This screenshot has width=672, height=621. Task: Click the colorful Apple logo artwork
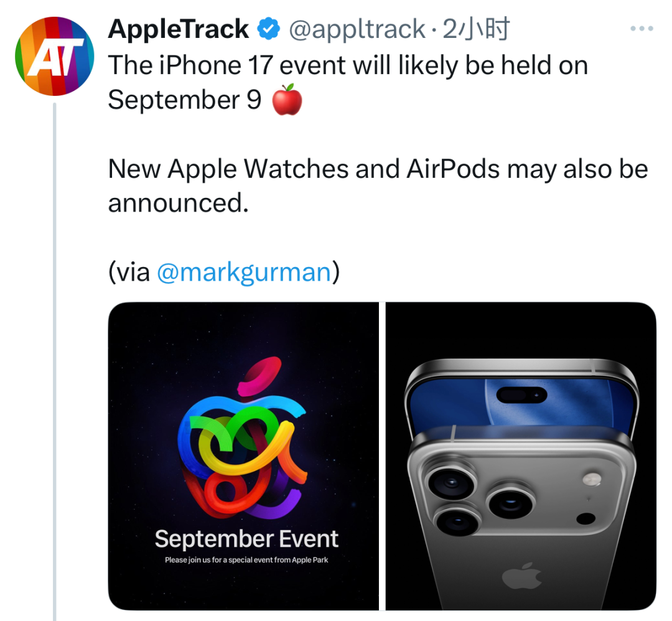(x=243, y=437)
